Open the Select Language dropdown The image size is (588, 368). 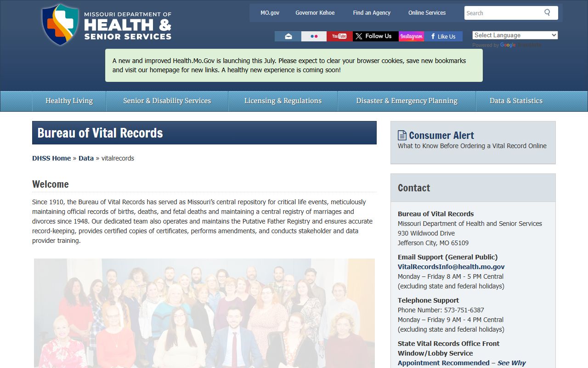[515, 35]
